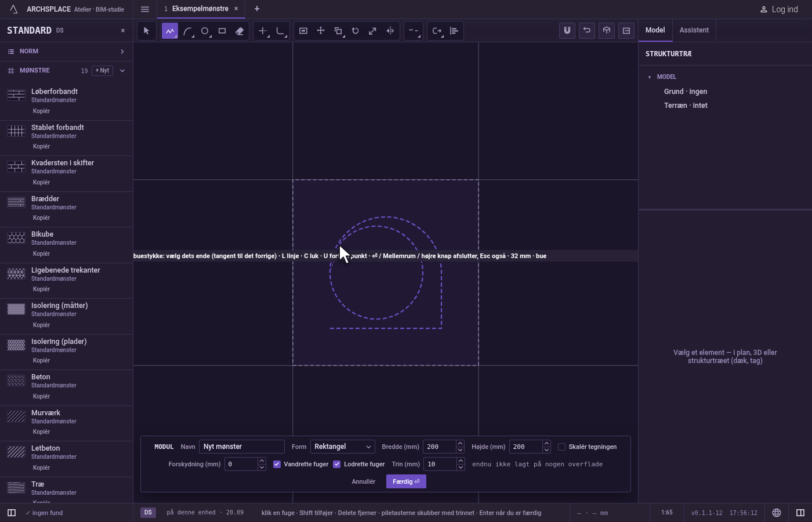Activate the scale tool (diagonal arrows)
This screenshot has height=522, width=812.
tap(373, 31)
